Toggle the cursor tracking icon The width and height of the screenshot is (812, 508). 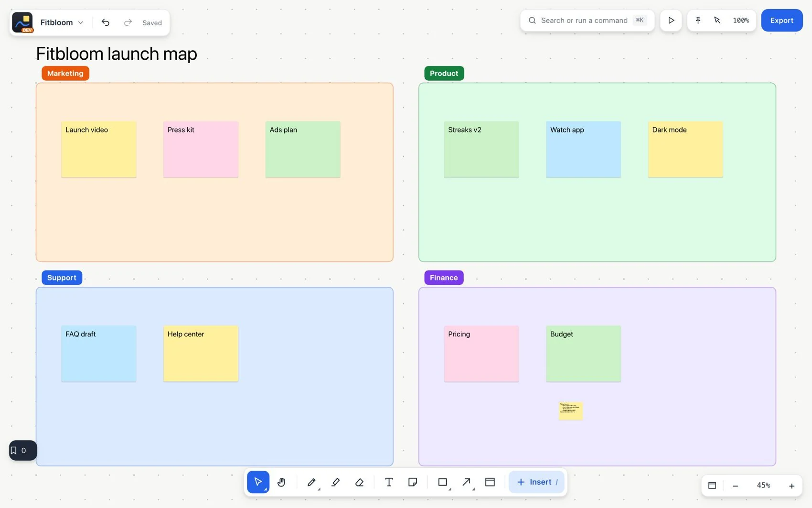point(717,20)
